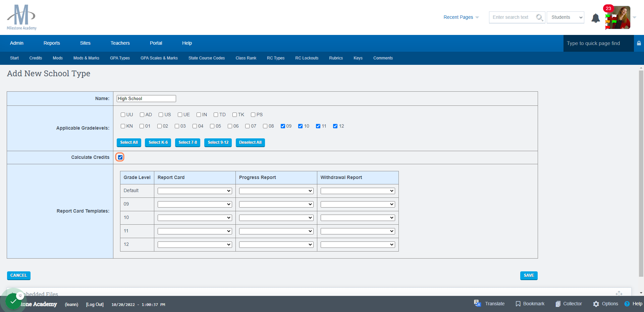
Task: Open the Admin menu
Action: pyautogui.click(x=17, y=43)
